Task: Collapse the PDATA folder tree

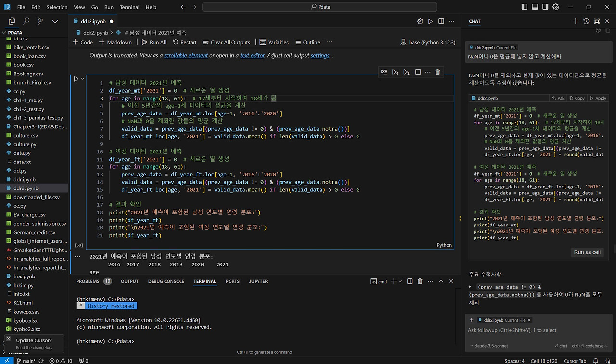Action: 5,33
